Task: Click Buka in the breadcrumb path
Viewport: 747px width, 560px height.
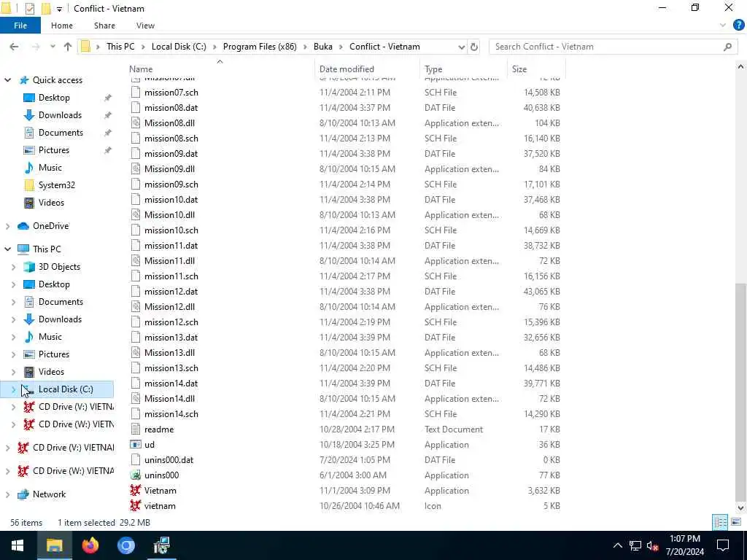Action: [x=323, y=47]
